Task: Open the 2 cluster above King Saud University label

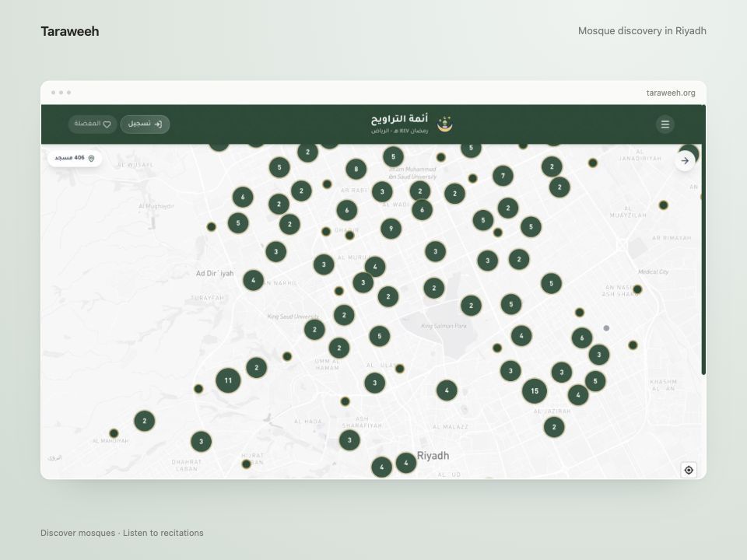Action: coord(344,315)
